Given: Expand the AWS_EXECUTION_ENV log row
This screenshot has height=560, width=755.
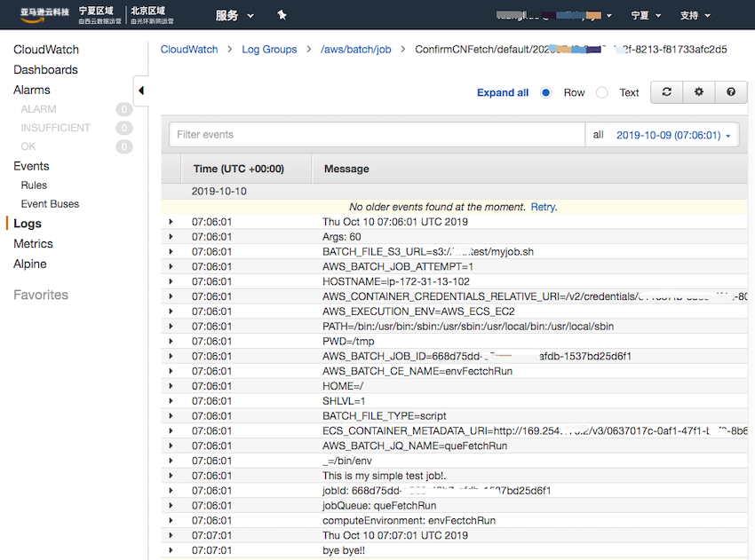Looking at the screenshot, I should (171, 312).
